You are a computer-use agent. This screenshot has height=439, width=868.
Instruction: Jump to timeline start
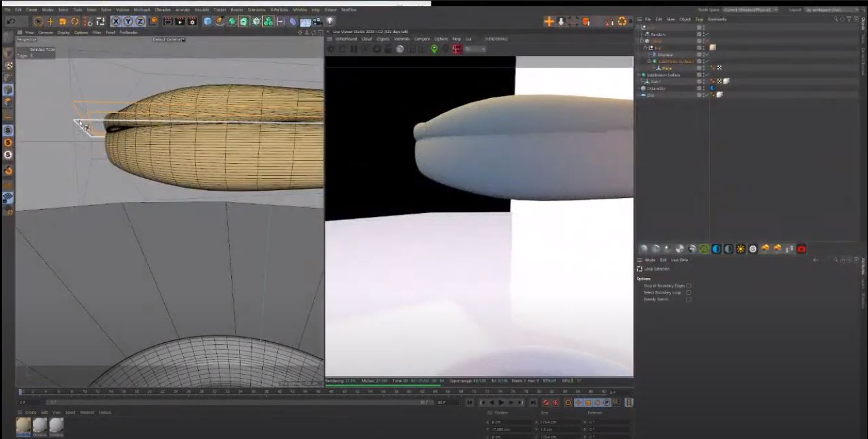[x=470, y=403]
